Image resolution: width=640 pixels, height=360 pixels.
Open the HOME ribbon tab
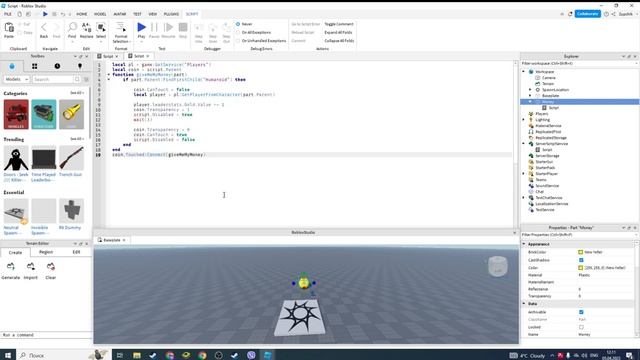82,14
